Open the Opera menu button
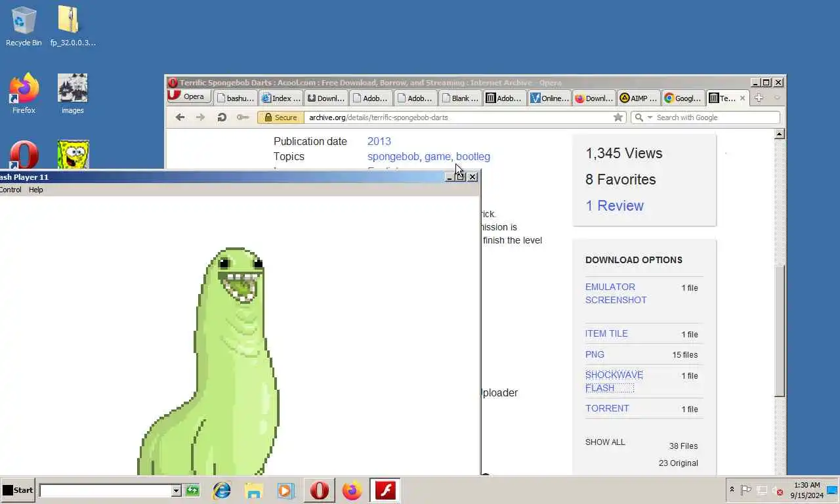The image size is (840, 504). point(189,97)
